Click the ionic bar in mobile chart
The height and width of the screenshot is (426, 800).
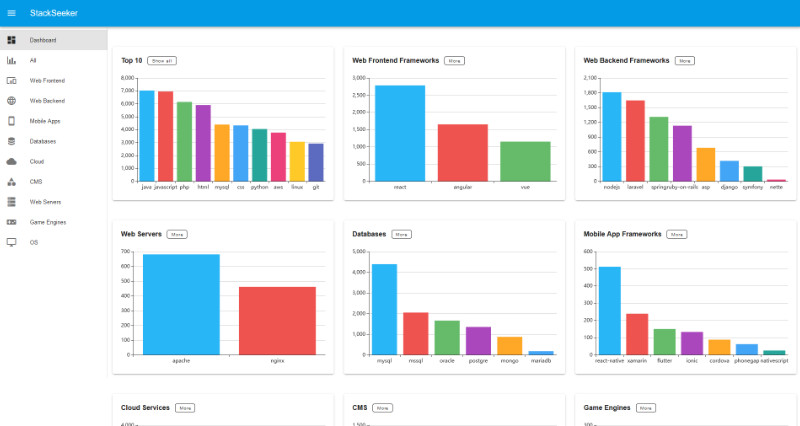click(692, 343)
